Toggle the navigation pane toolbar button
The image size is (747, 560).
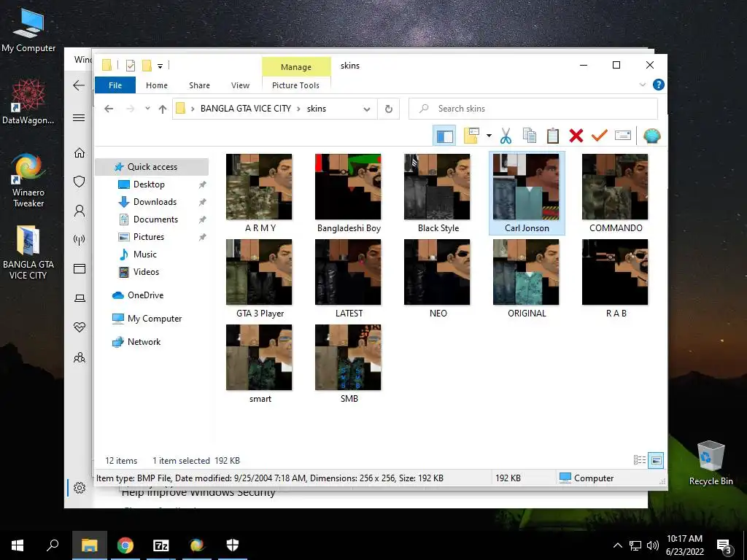444,136
